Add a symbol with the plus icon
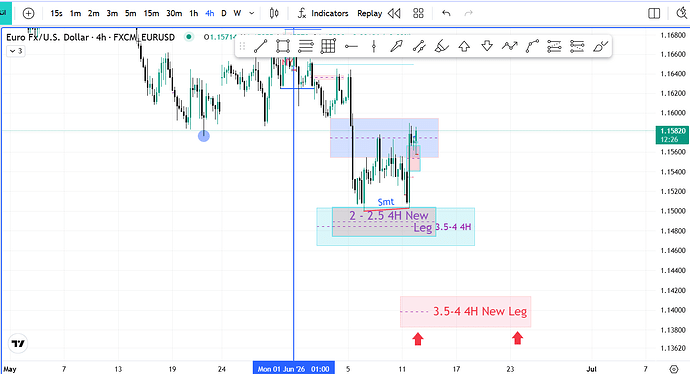Viewport: 690px width, 374px height. pyautogui.click(x=28, y=14)
